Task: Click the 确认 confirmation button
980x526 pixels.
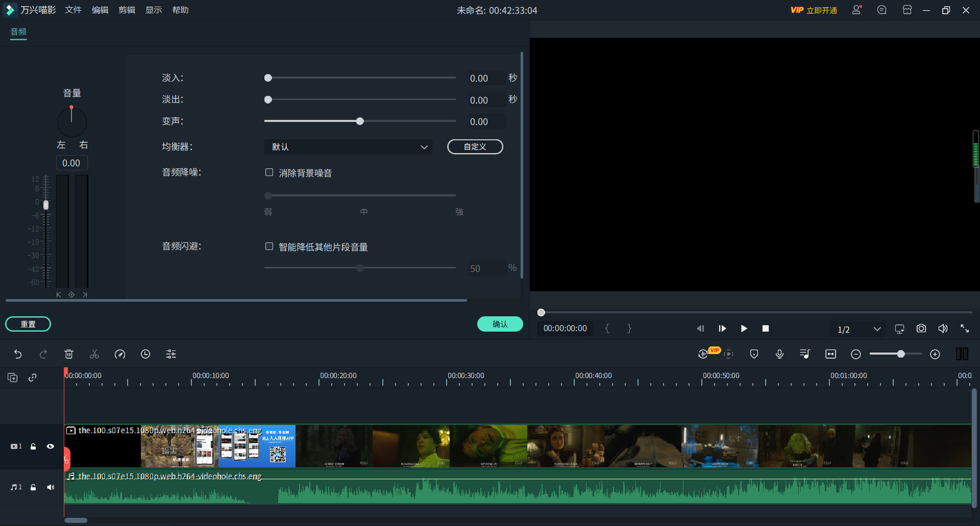Action: coord(499,324)
